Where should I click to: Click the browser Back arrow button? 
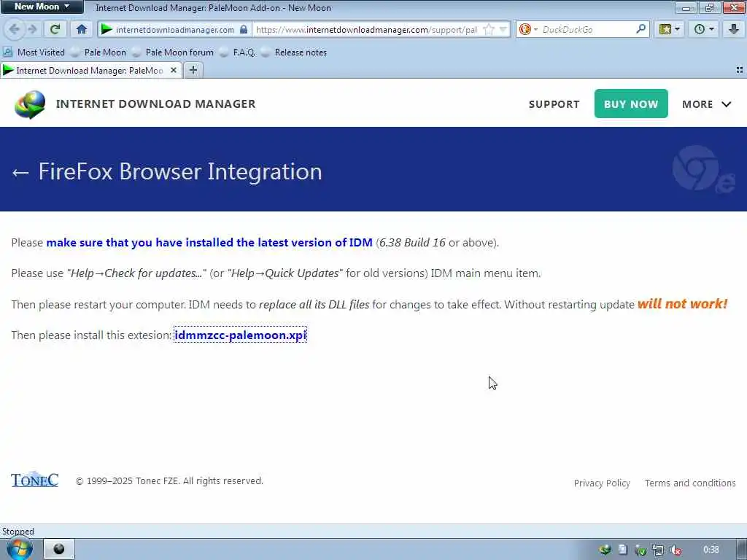click(14, 29)
